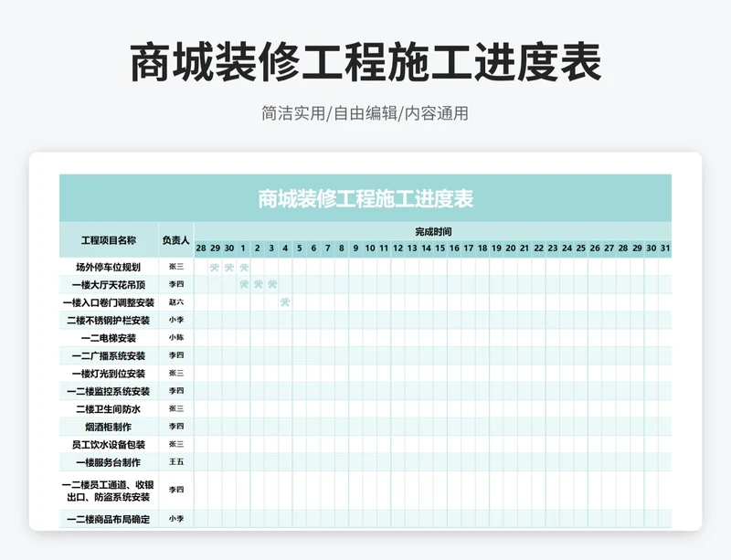
Task: Click progress marker under day 1 for 场外停车位规划
Action: (244, 268)
